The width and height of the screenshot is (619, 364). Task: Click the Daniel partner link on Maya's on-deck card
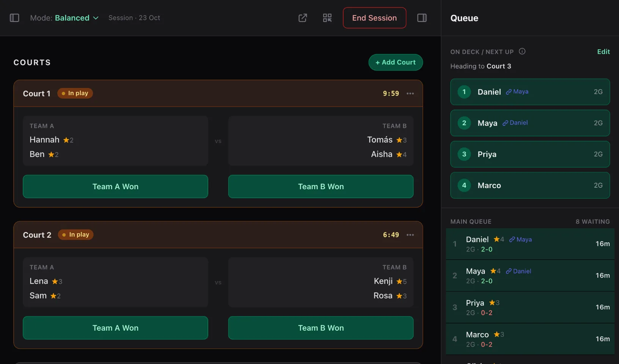[x=515, y=123]
